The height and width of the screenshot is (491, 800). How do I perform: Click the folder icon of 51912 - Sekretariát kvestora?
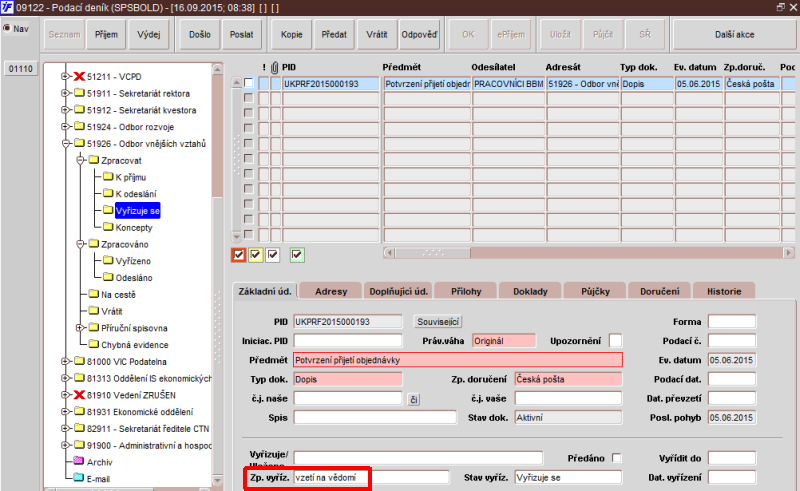pyautogui.click(x=79, y=110)
